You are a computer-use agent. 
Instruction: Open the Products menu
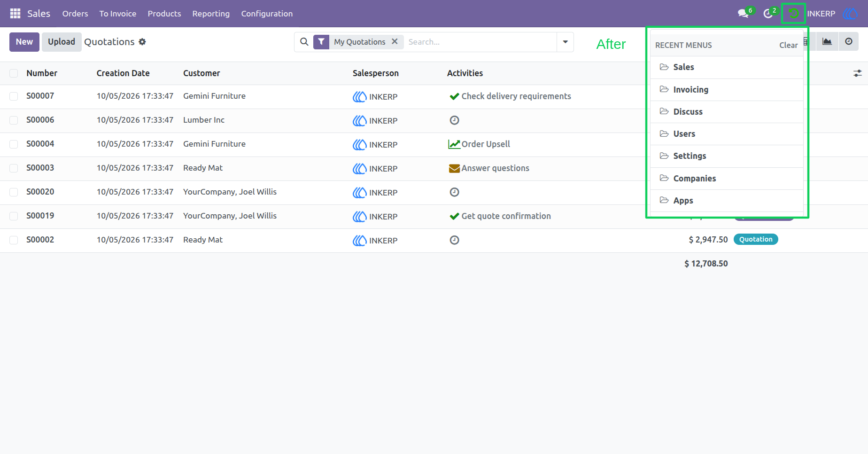tap(164, 14)
